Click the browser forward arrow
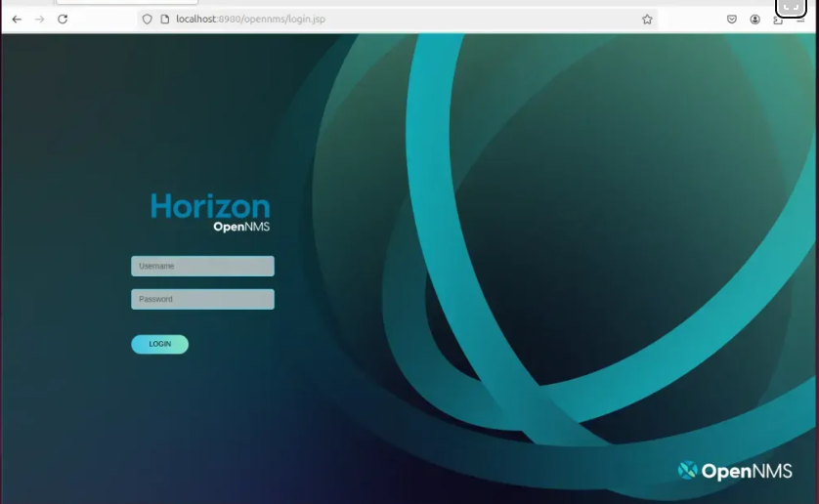The image size is (819, 504). coord(40,19)
